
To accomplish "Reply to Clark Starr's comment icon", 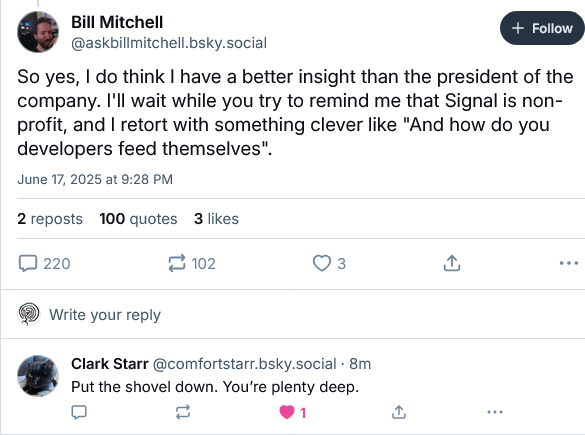I will point(79,412).
